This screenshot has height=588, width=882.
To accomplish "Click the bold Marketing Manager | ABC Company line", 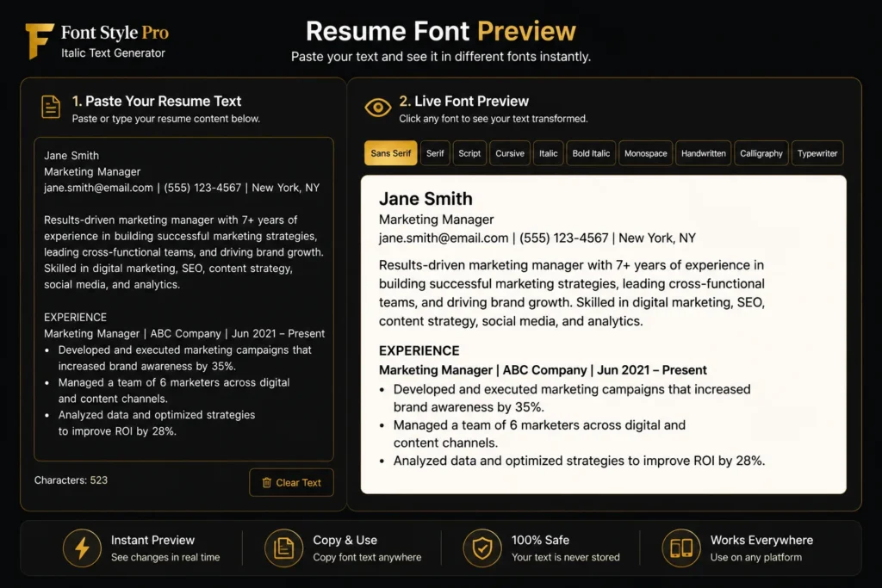I will coord(543,370).
